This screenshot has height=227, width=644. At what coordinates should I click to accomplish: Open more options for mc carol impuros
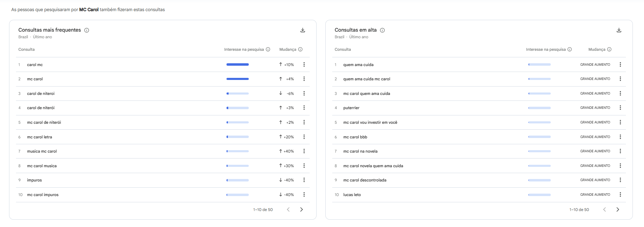click(x=304, y=195)
